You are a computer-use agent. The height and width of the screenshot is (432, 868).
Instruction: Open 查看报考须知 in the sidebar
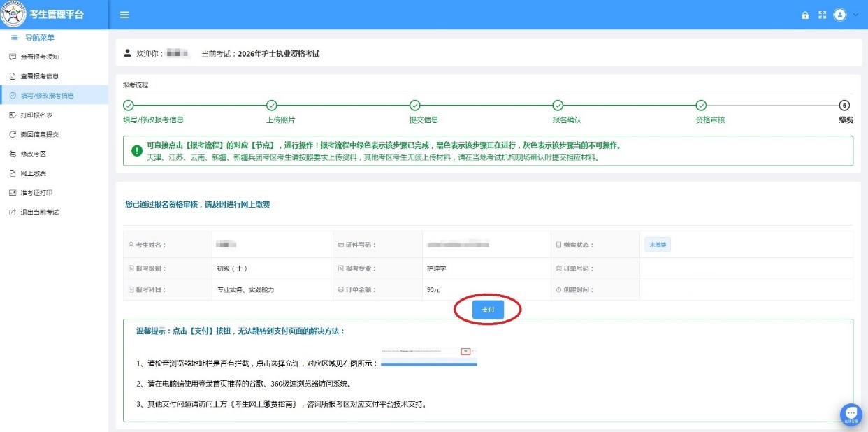(x=38, y=57)
